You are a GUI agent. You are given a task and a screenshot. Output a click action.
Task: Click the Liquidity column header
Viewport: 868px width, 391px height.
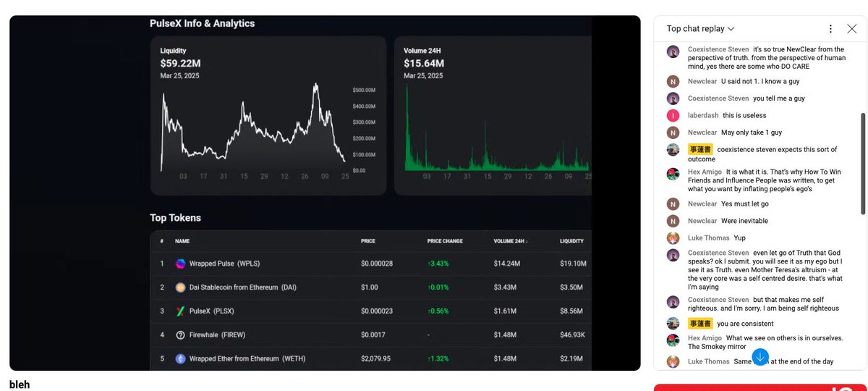(573, 241)
